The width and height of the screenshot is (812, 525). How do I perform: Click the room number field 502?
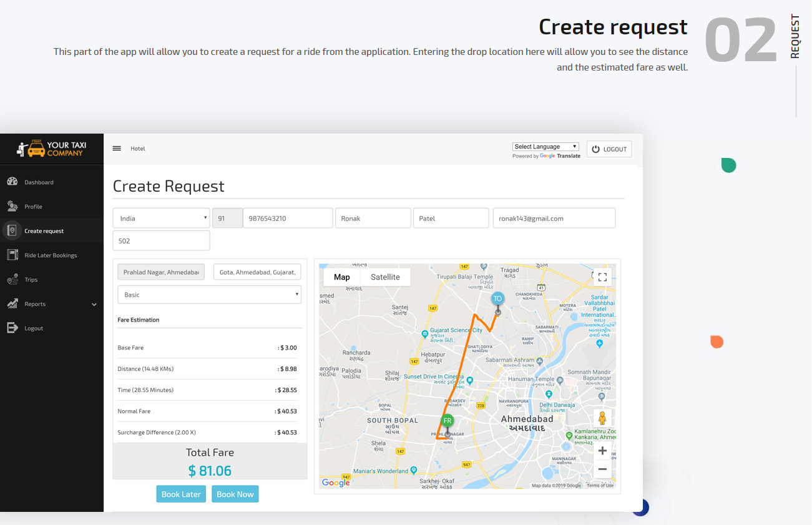click(x=162, y=240)
